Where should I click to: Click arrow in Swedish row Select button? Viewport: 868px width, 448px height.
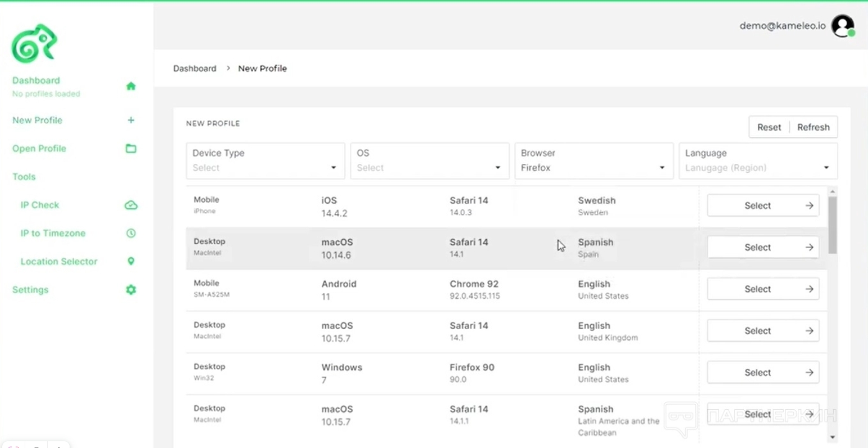809,205
